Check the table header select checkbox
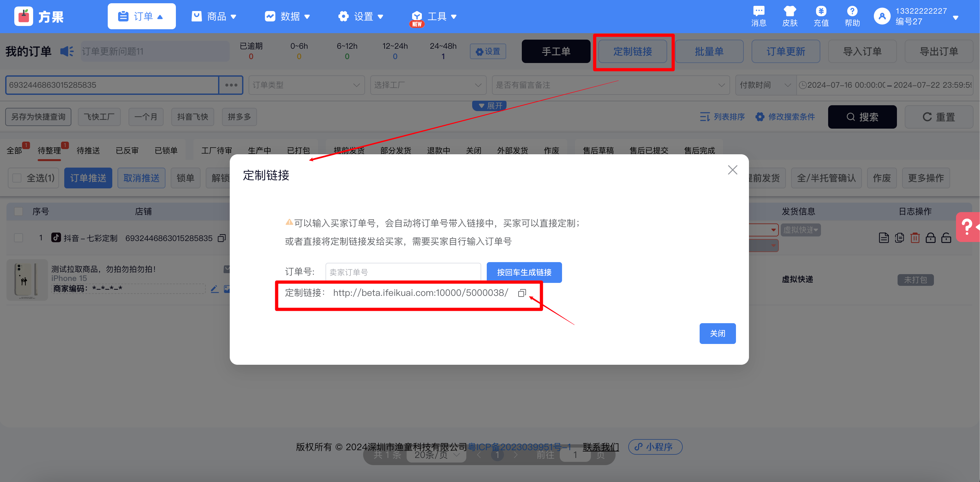The image size is (980, 482). pos(18,211)
